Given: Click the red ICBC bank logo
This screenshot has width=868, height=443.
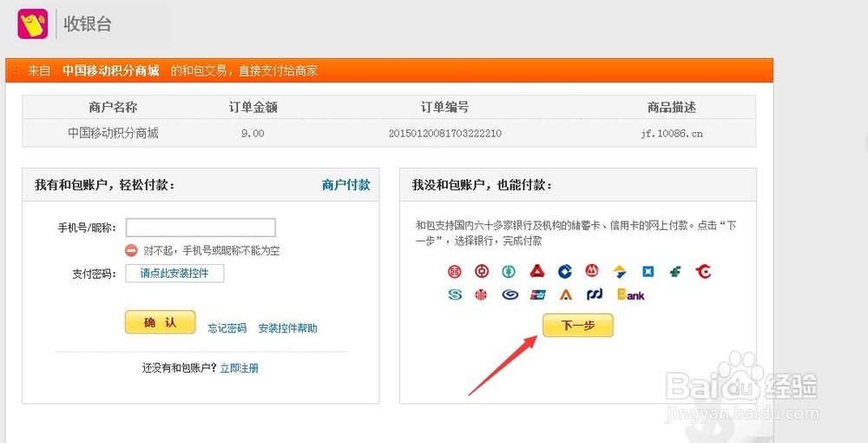Looking at the screenshot, I should [455, 271].
